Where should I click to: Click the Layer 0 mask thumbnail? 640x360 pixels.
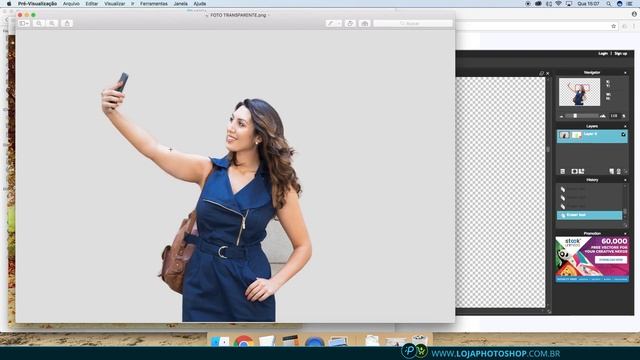(576, 135)
